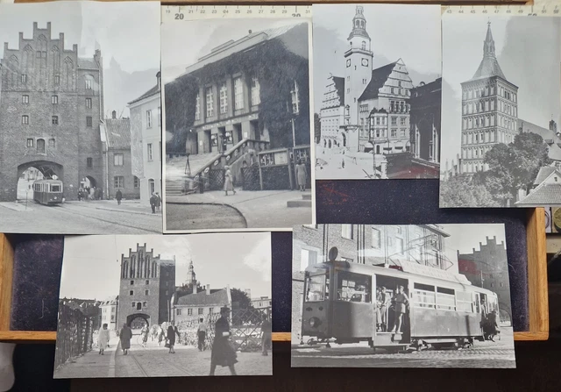
Task: Open photo of tall brick church tower with spire
Action: (x=501, y=111)
